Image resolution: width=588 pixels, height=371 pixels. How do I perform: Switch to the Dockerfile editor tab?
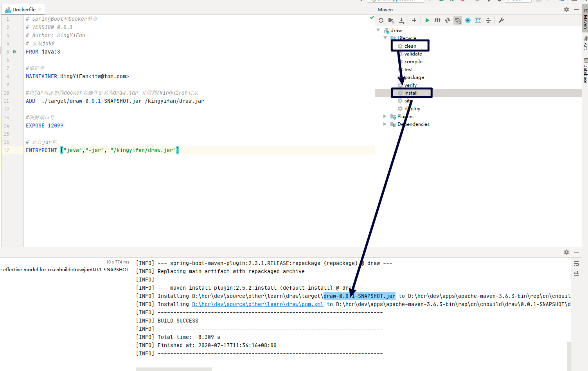pyautogui.click(x=24, y=9)
